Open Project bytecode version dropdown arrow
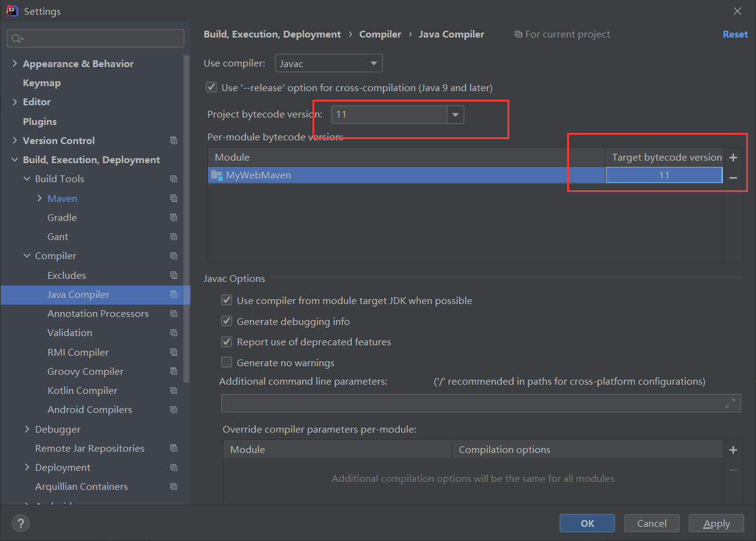This screenshot has height=541, width=756. coord(455,114)
